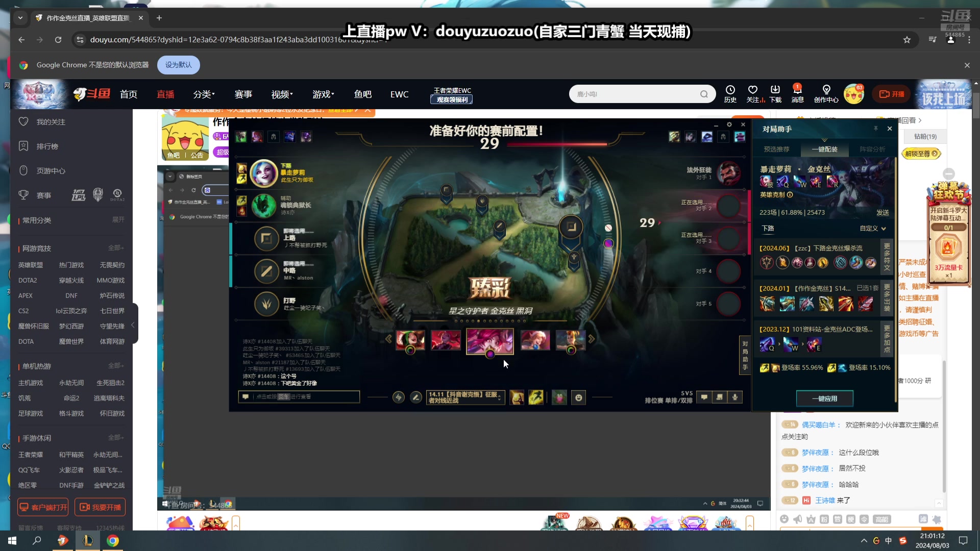This screenshot has width=980, height=551.
Task: Click the EWC nav item
Action: pyautogui.click(x=399, y=94)
